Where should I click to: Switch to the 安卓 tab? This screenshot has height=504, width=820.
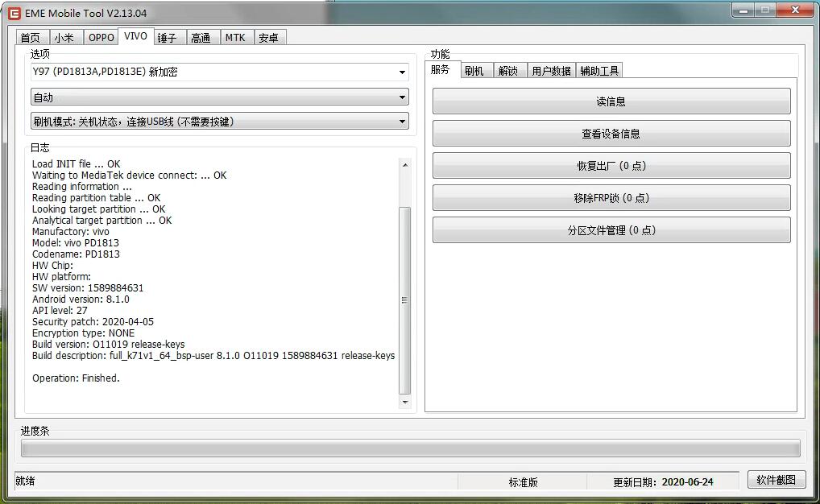(x=269, y=38)
